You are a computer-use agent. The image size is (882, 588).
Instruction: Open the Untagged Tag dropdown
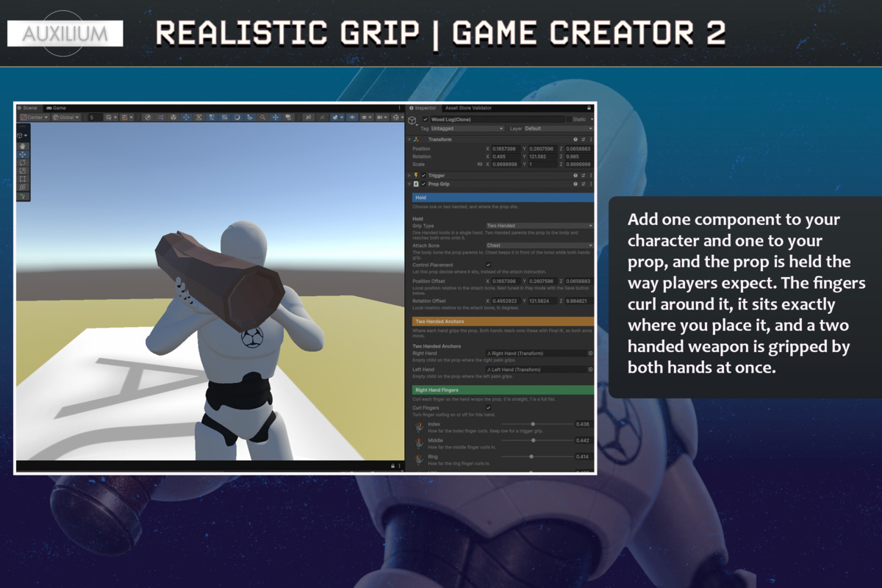click(467, 129)
